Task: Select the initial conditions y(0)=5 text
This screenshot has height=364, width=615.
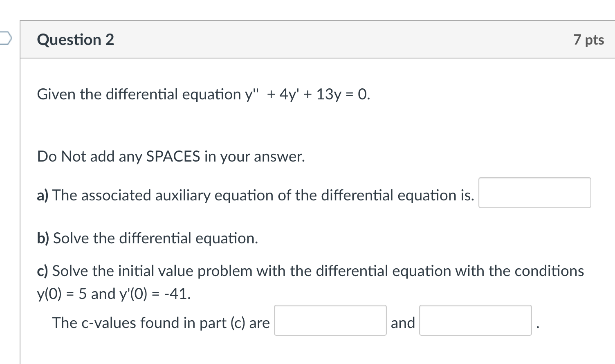Action: [113, 293]
